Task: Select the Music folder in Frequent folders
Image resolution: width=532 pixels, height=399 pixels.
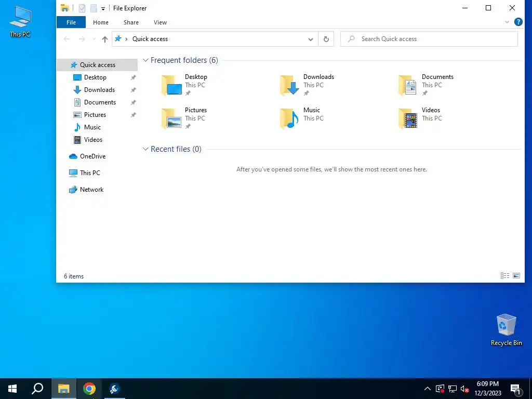Action: [302, 118]
